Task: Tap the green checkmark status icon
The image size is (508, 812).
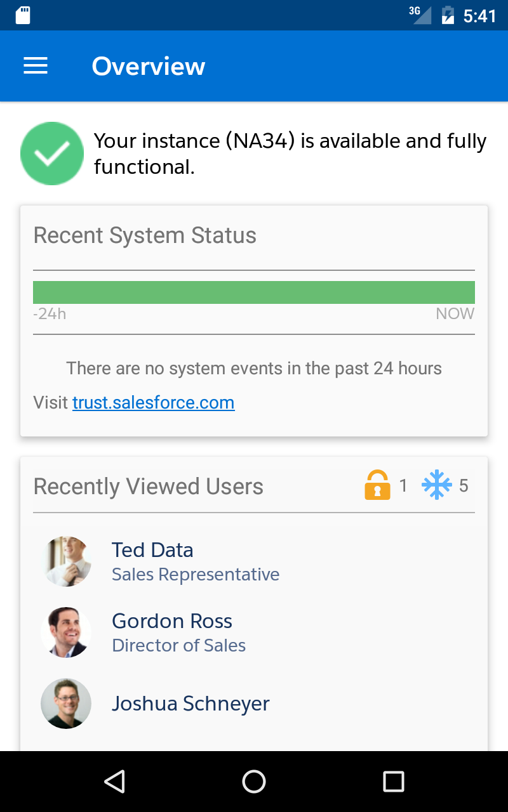Action: (52, 154)
